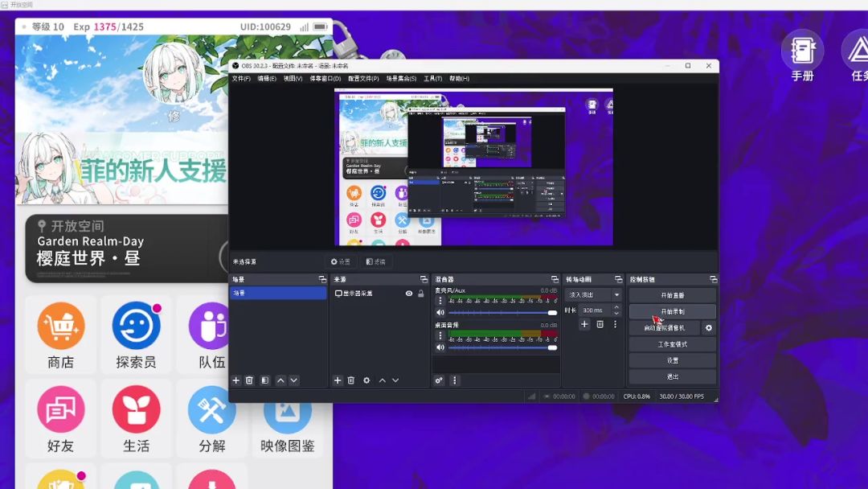This screenshot has height=489, width=868.
Task: Delete the selected source with the trash icon
Action: click(351, 380)
